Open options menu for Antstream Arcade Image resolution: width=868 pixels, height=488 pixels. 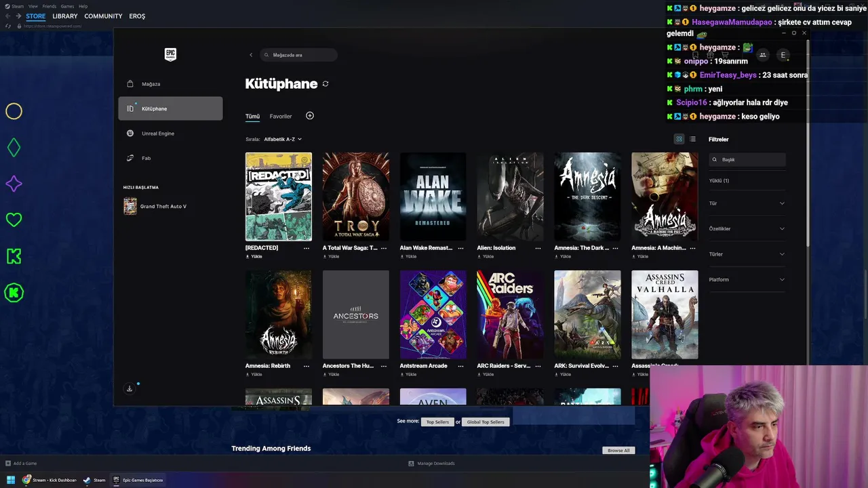click(461, 366)
